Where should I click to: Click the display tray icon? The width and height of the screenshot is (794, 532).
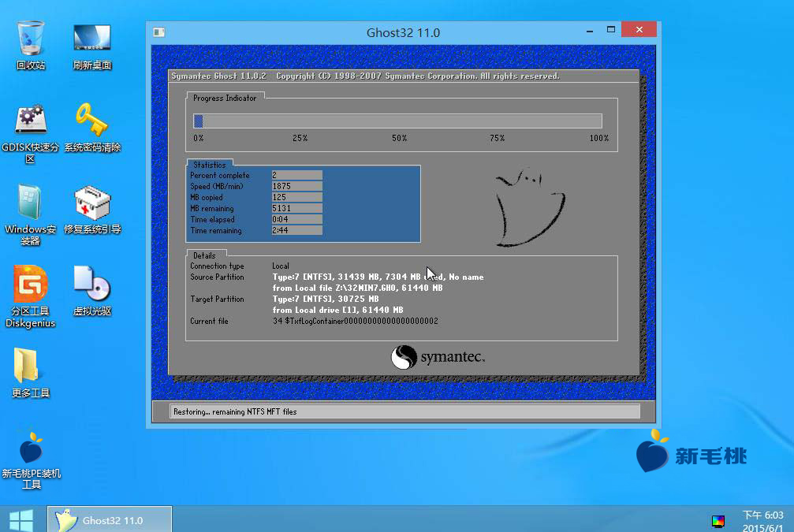point(718,521)
